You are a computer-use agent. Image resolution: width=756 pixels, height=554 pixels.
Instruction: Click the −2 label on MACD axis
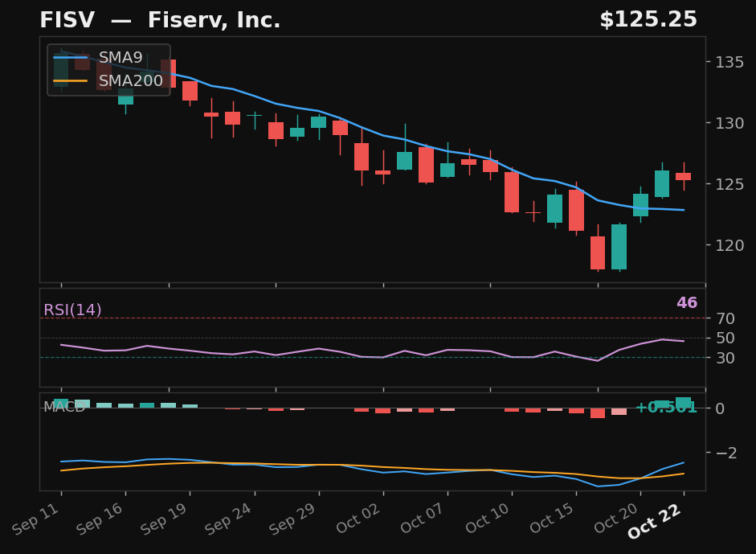(726, 453)
